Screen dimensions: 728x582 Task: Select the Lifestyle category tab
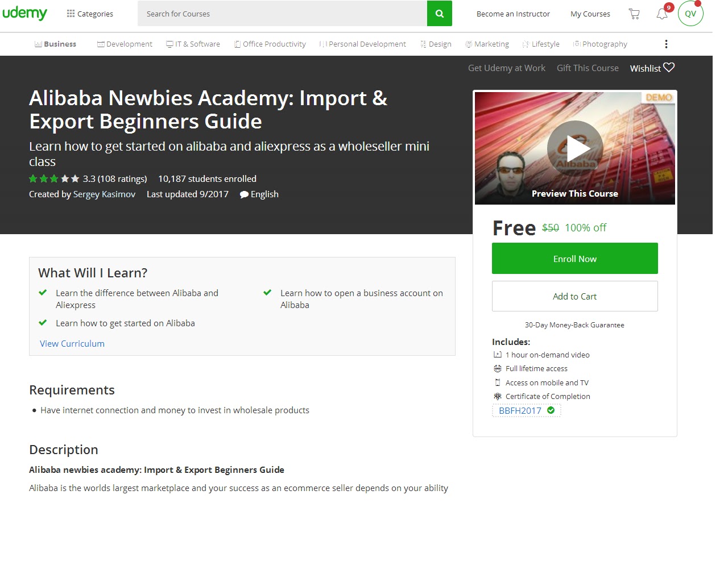[541, 44]
